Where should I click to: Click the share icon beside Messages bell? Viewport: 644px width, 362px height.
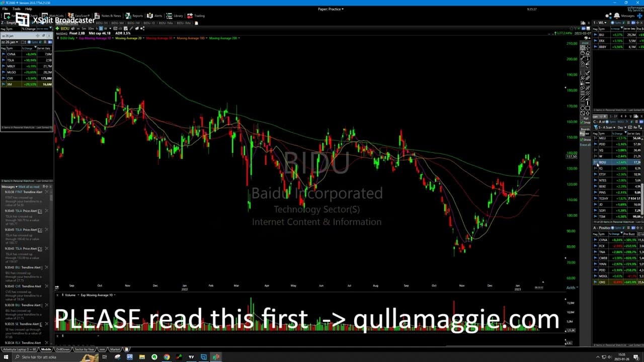click(x=610, y=16)
